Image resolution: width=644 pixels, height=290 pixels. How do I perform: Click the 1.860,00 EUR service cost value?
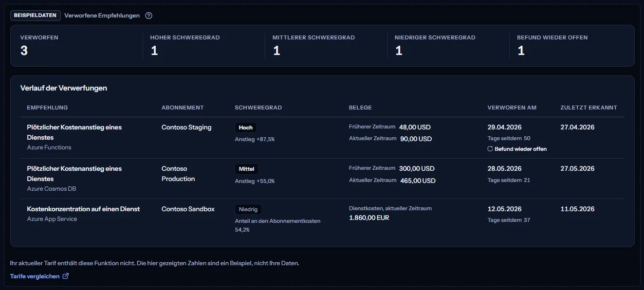[369, 218]
